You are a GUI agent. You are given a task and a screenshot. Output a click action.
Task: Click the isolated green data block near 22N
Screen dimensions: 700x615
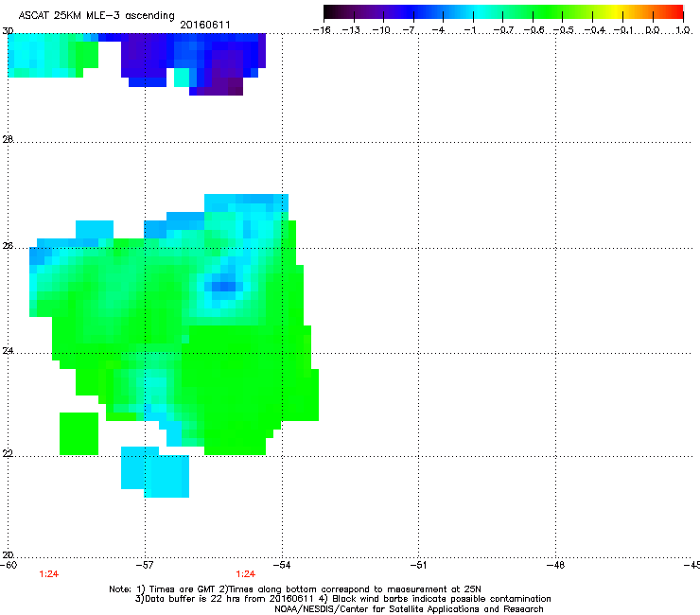click(x=79, y=433)
